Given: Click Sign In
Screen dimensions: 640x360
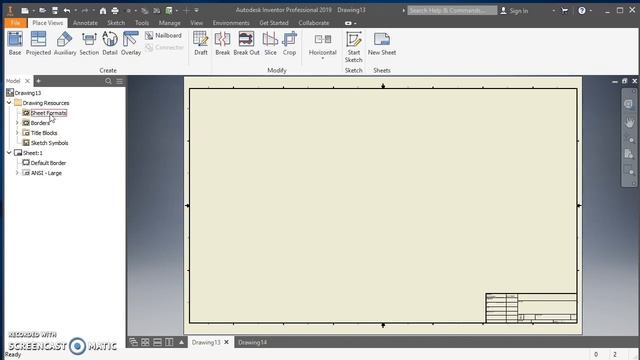Looking at the screenshot, I should pos(514,11).
